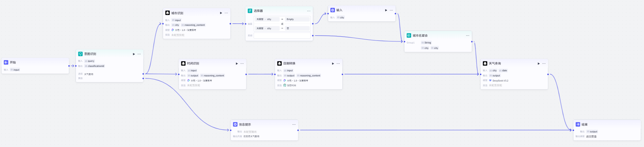Open the three-dot menu of 城市名聚合
This screenshot has width=644, height=147.
click(468, 35)
